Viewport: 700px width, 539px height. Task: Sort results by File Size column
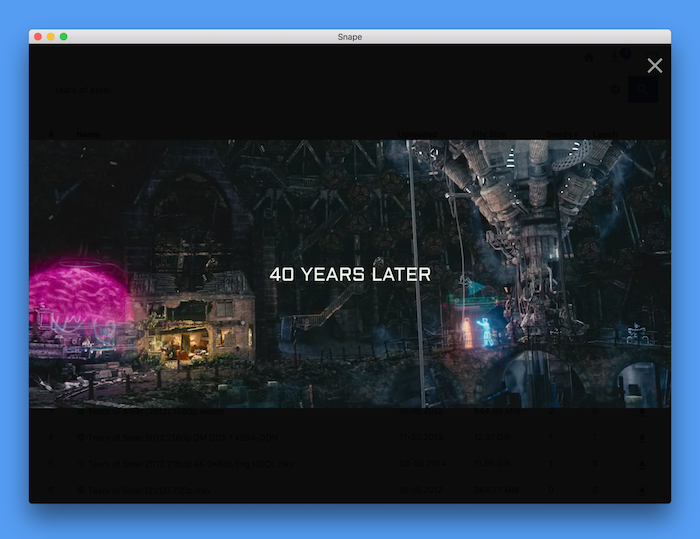tap(492, 134)
